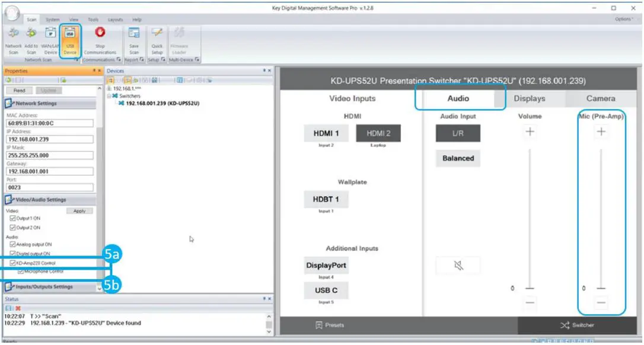Click the red X clear icon in Status panel
Image resolution: width=644 pixels, height=345 pixels.
(x=18, y=308)
